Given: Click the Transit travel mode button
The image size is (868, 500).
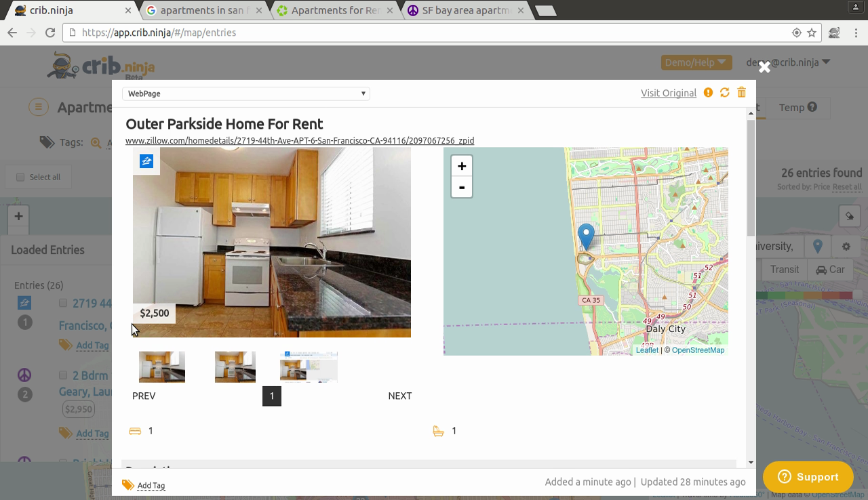Looking at the screenshot, I should click(784, 270).
